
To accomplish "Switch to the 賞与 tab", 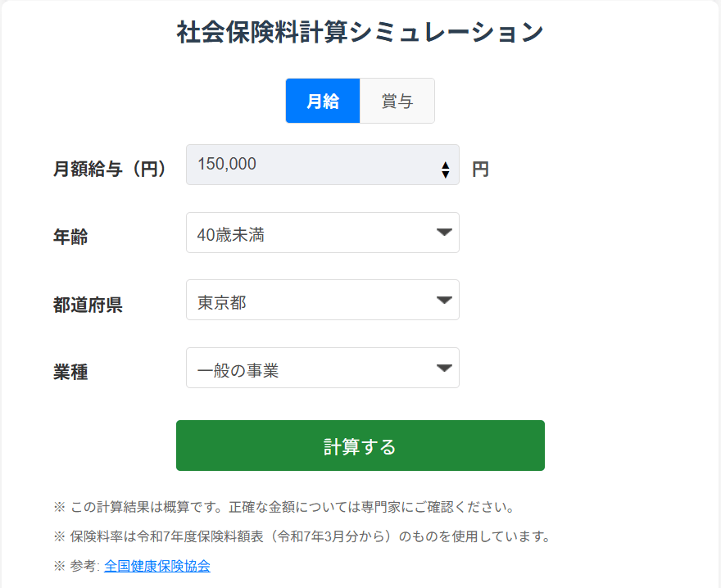I will click(397, 101).
